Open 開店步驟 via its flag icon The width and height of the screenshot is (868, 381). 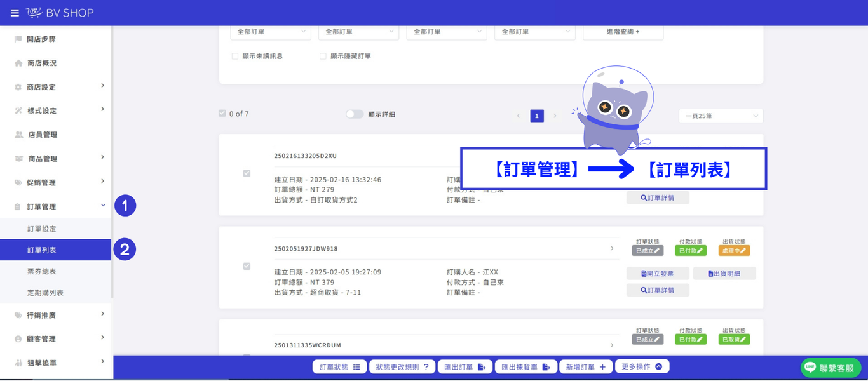click(18, 39)
